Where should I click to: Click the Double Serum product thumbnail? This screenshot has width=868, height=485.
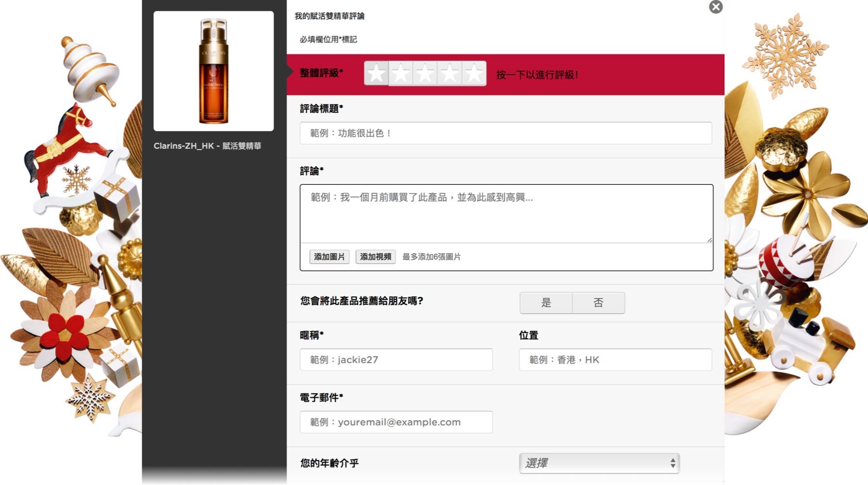coord(213,71)
